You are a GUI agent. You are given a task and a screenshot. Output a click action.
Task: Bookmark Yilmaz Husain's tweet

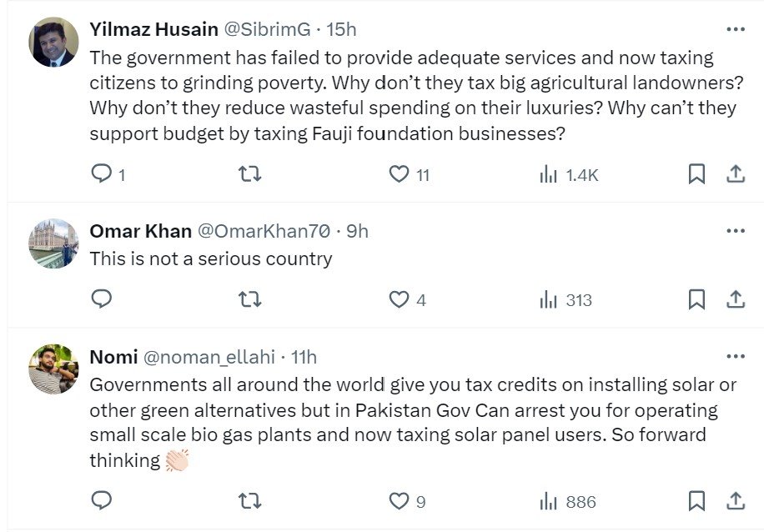[x=696, y=174]
